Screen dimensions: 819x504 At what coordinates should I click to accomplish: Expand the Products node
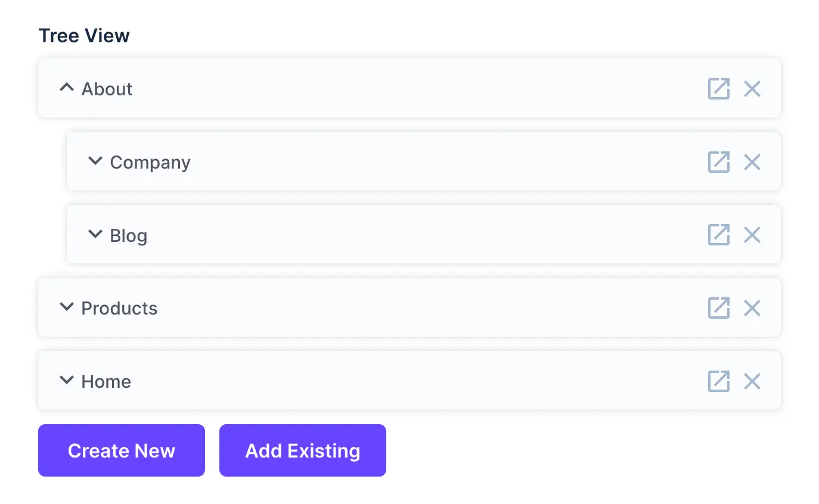tap(66, 306)
